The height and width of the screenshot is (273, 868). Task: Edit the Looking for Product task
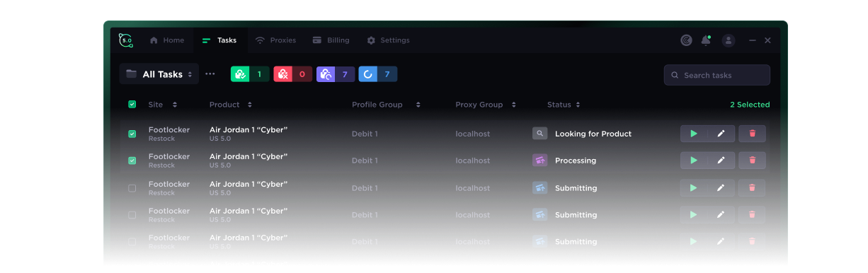tap(721, 134)
